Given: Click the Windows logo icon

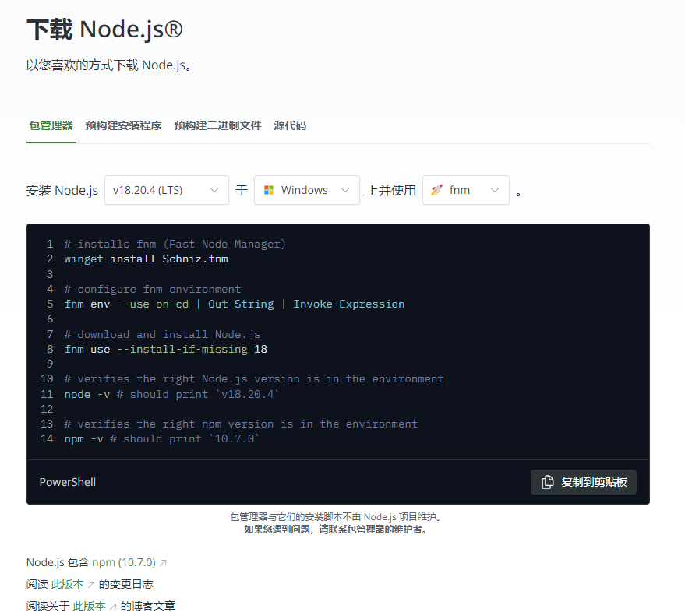Looking at the screenshot, I should pos(269,190).
